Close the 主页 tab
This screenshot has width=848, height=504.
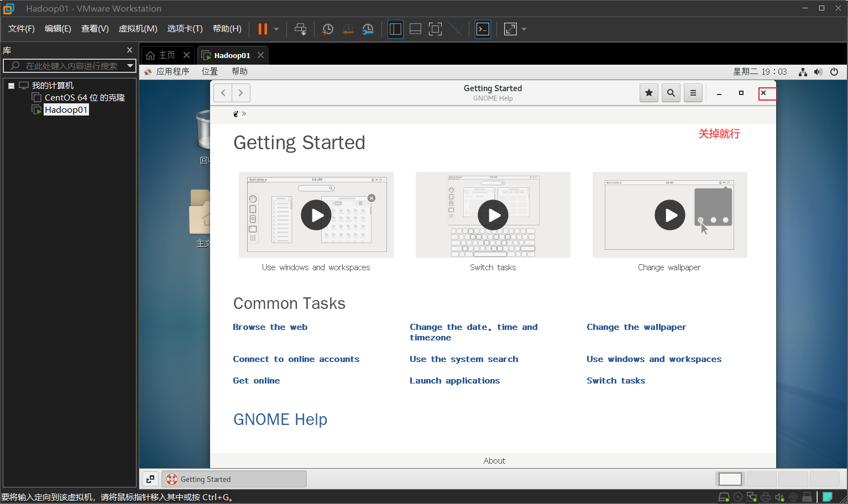186,55
